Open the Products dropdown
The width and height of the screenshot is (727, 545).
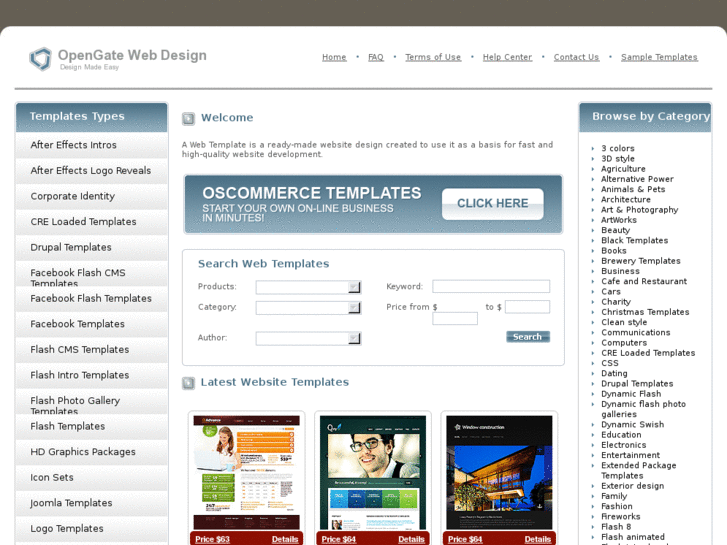pos(308,287)
